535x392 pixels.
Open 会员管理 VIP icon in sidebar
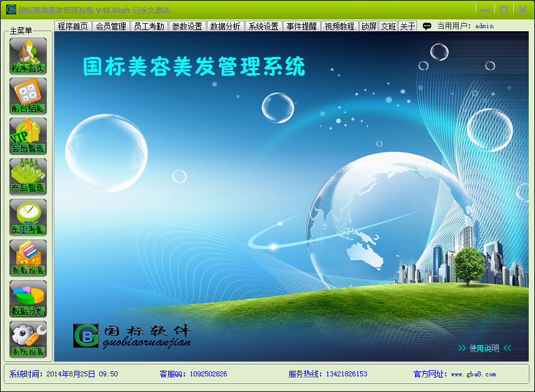(28, 136)
